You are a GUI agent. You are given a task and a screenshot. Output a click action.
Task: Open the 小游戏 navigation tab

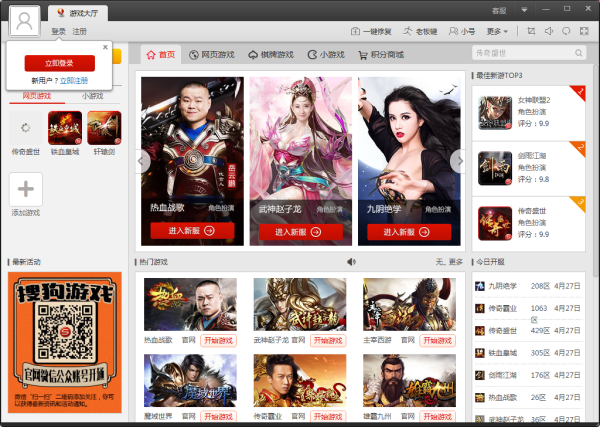[x=326, y=55]
